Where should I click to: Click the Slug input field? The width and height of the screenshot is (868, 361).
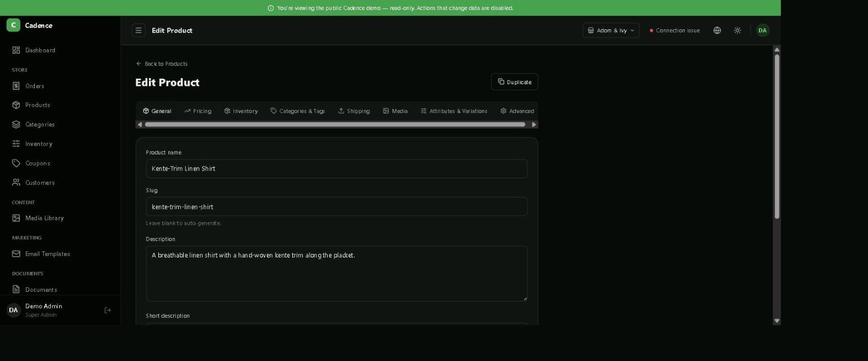337,207
